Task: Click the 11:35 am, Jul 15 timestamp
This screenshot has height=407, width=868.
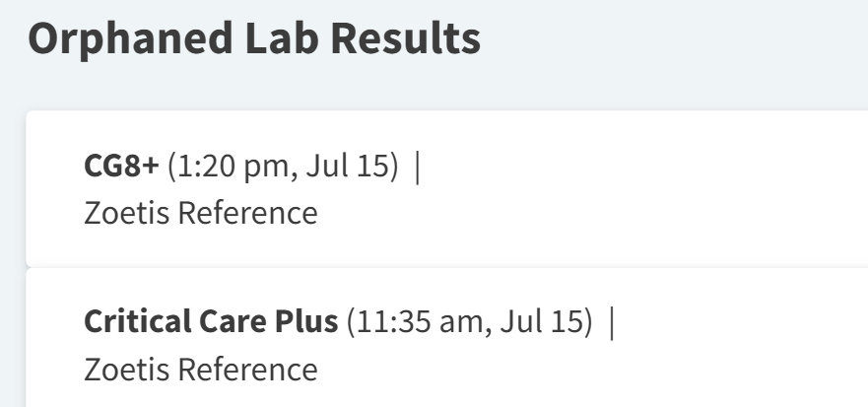Action: [x=470, y=322]
